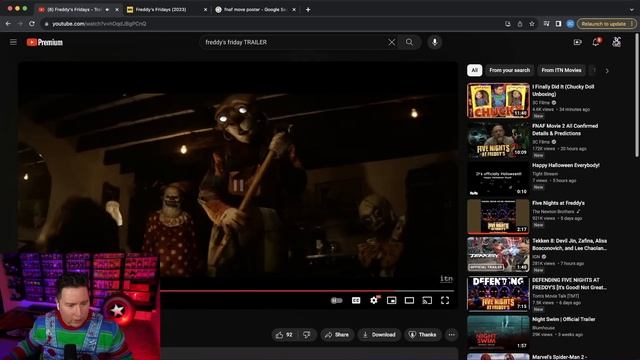This screenshot has height=360, width=640.
Task: Download this video
Action: tap(379, 335)
